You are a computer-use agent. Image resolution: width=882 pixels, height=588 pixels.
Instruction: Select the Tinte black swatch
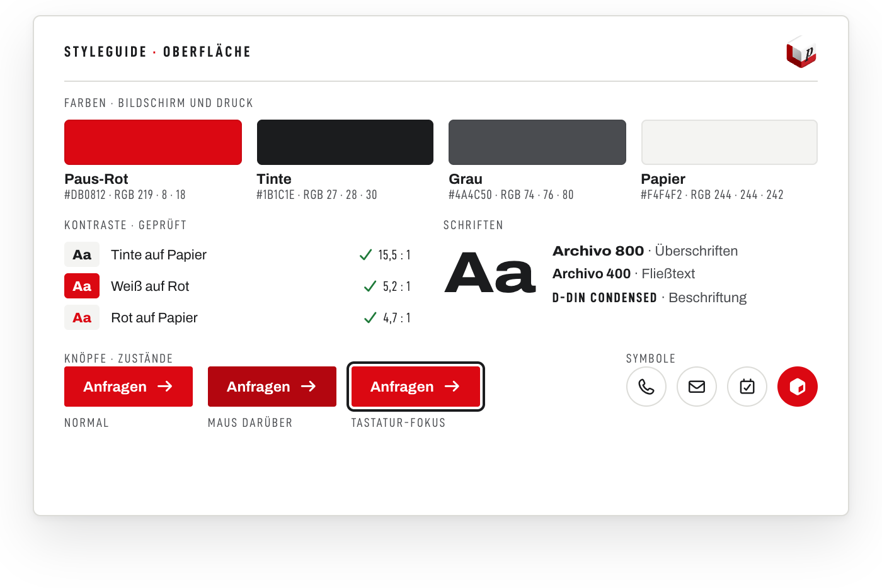click(x=345, y=142)
